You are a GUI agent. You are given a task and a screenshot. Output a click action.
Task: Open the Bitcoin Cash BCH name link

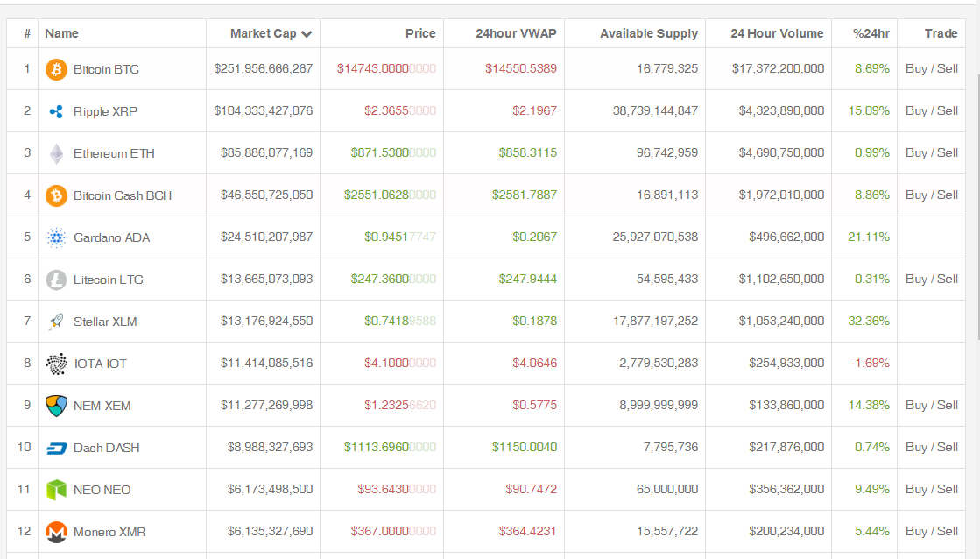(123, 195)
